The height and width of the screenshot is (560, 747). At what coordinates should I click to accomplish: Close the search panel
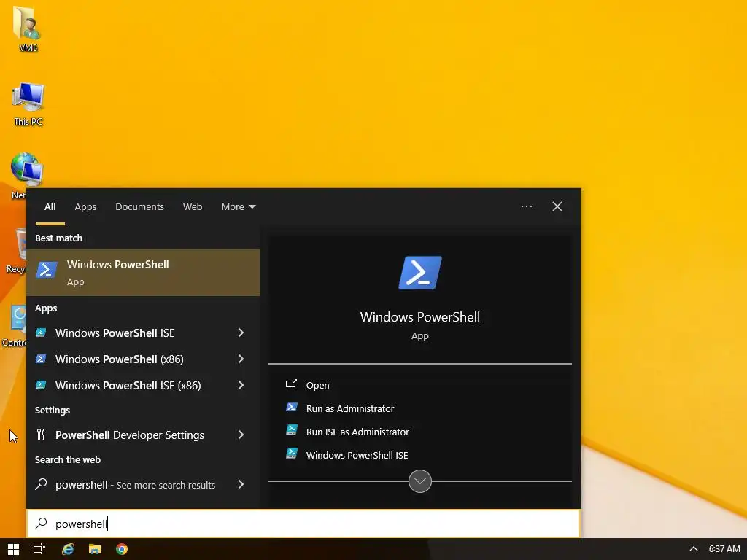[x=557, y=206]
